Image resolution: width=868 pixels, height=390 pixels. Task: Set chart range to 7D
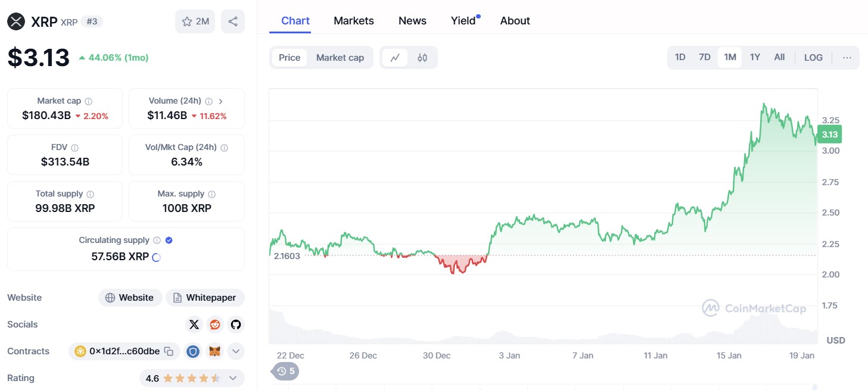pyautogui.click(x=705, y=58)
